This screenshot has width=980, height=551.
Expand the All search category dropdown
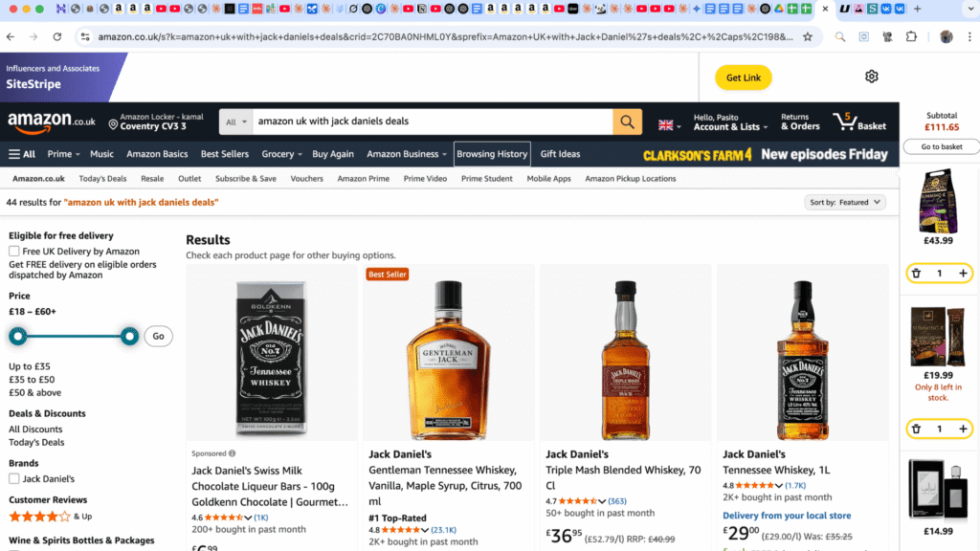pos(235,121)
